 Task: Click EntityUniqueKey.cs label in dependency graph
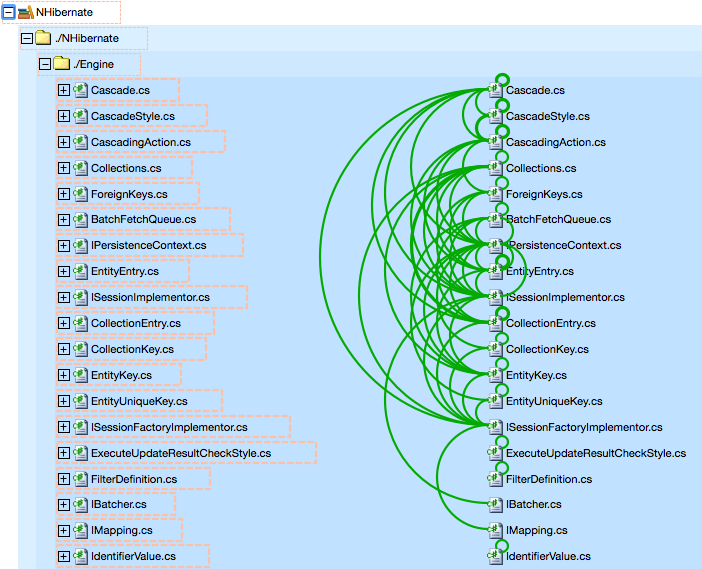554,401
